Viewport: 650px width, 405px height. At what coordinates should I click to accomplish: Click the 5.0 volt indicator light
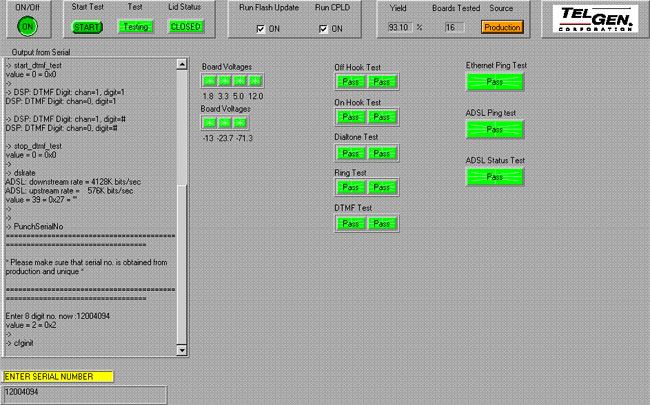pyautogui.click(x=240, y=81)
